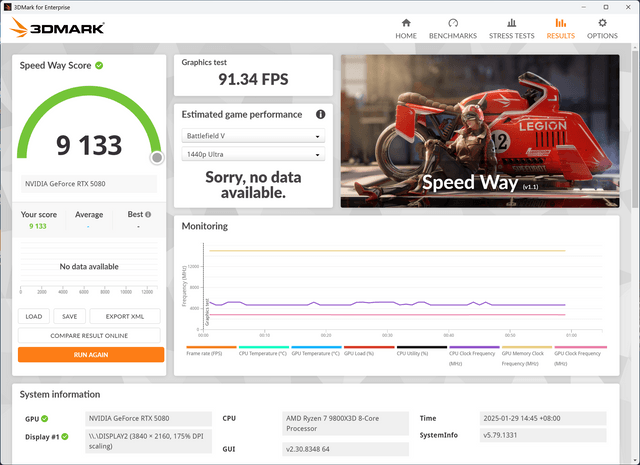
Task: Open the Battlefield V game dropdown
Action: coord(253,136)
